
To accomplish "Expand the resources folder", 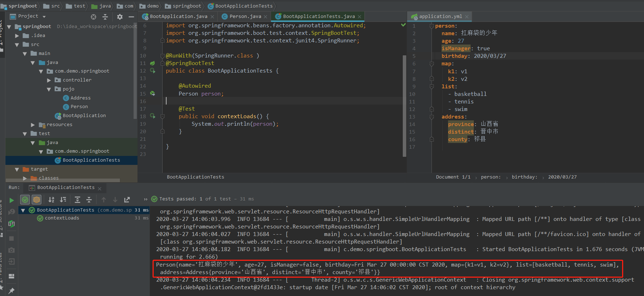I will coord(33,125).
